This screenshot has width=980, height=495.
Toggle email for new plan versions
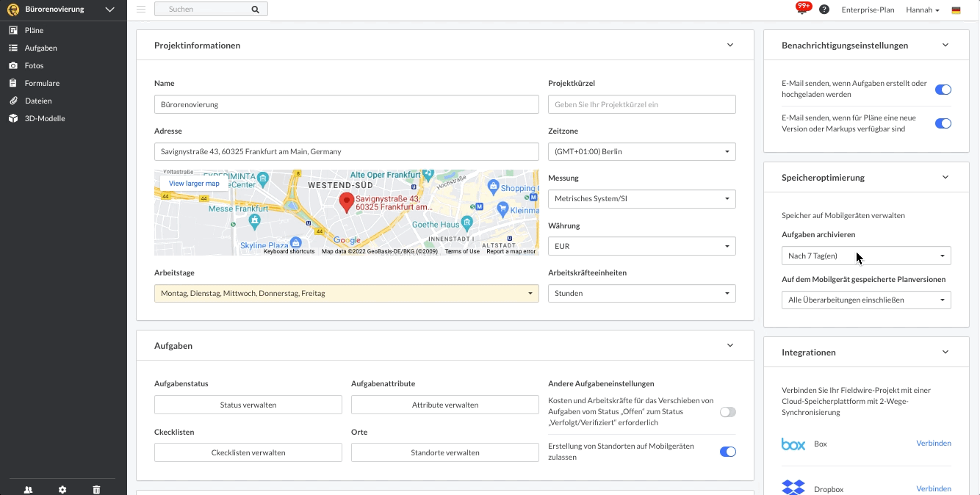pyautogui.click(x=943, y=123)
